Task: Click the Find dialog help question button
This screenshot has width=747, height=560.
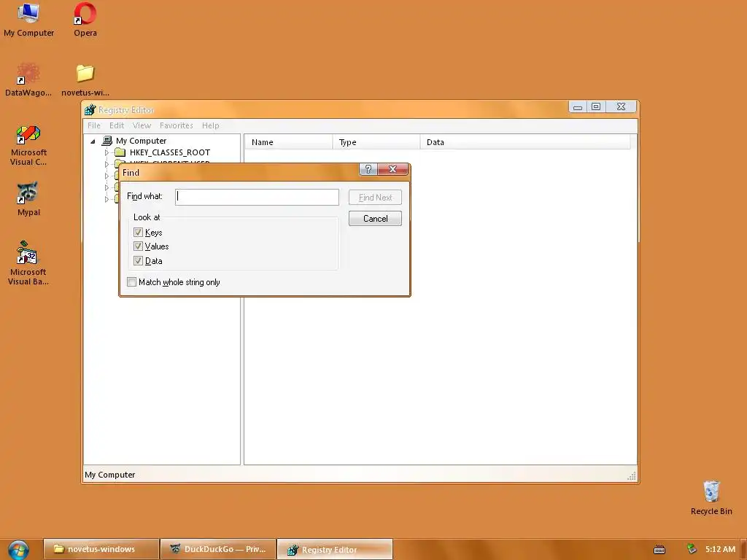Action: coord(368,169)
